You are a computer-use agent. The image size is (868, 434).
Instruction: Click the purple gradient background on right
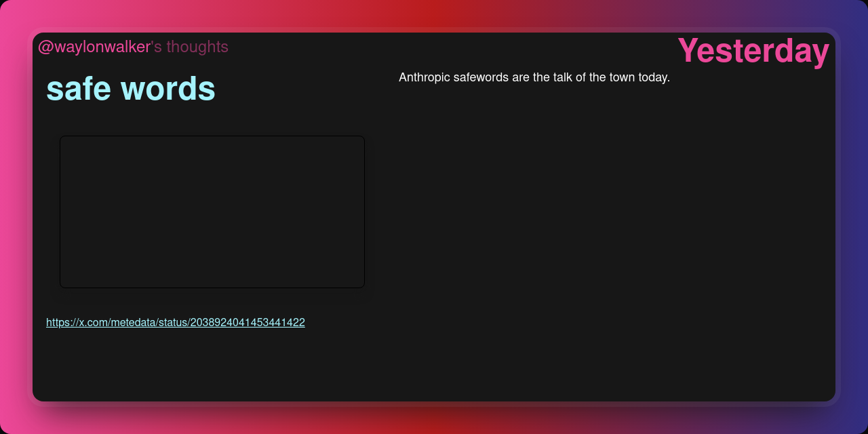click(x=853, y=217)
